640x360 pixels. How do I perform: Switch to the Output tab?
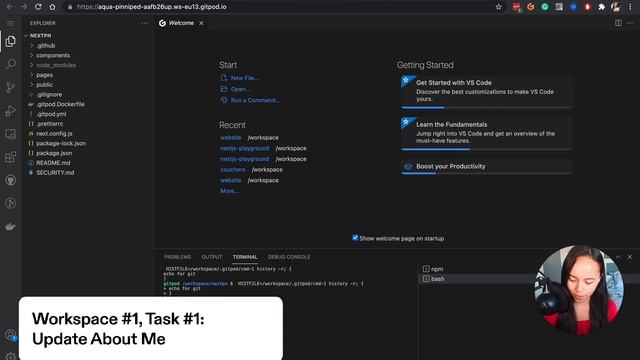(212, 257)
